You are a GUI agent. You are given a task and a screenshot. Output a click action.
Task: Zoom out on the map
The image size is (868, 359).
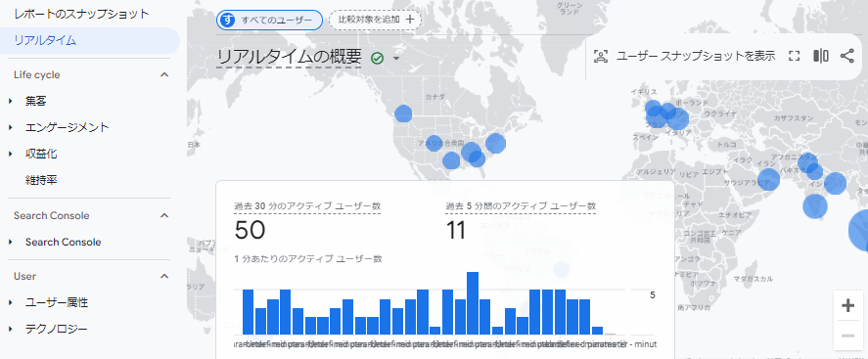click(x=847, y=336)
